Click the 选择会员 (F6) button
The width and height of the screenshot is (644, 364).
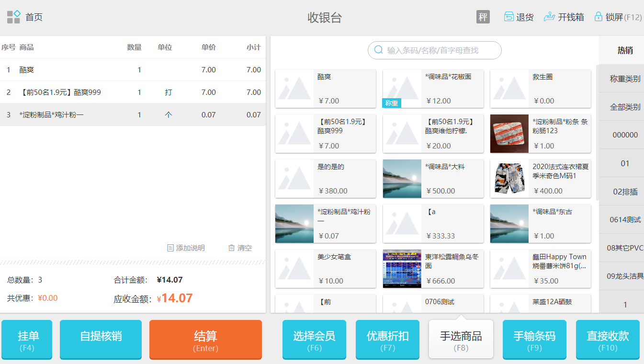tap(314, 340)
